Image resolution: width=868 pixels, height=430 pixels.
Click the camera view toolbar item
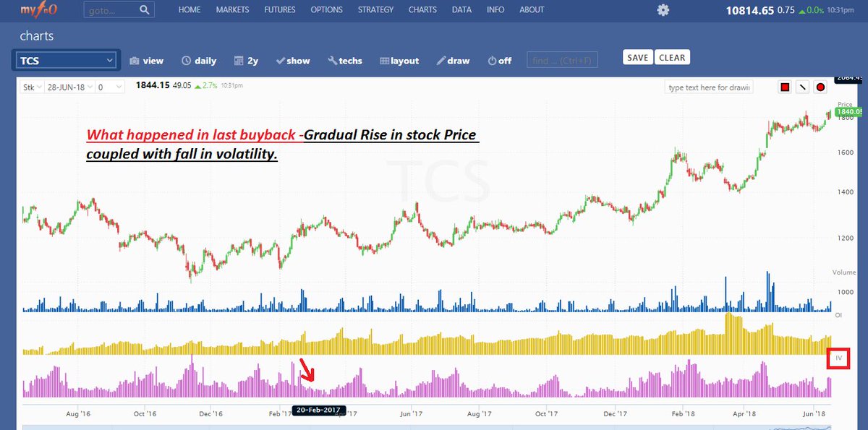146,61
